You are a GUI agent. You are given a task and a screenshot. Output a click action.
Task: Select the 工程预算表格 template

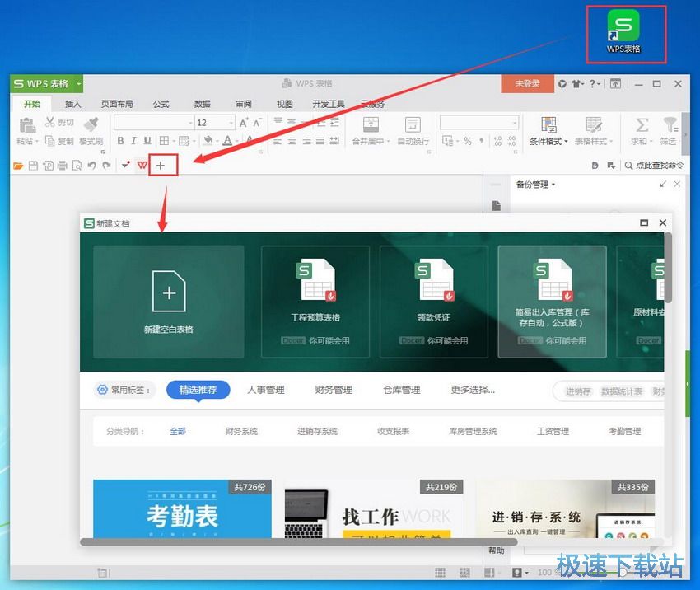(x=315, y=302)
